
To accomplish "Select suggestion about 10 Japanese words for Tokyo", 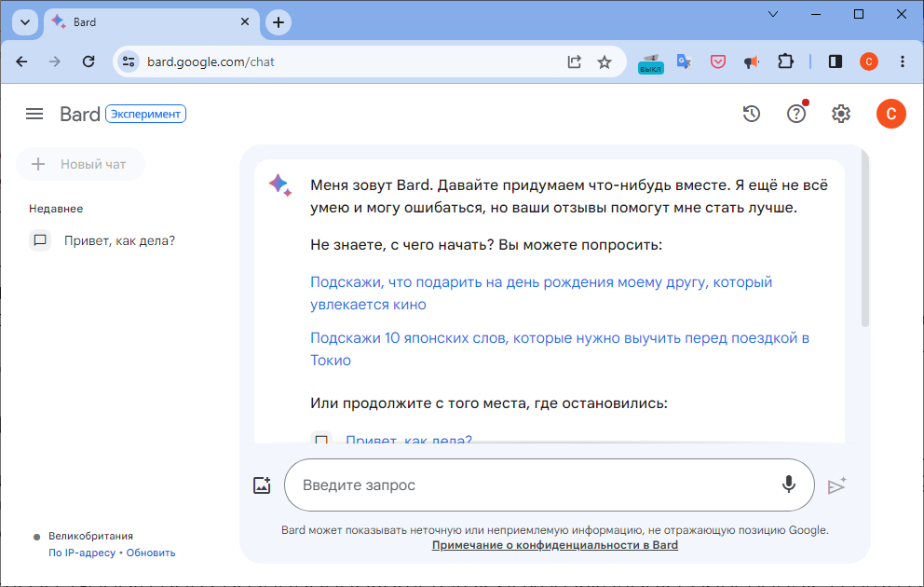I will tap(559, 348).
